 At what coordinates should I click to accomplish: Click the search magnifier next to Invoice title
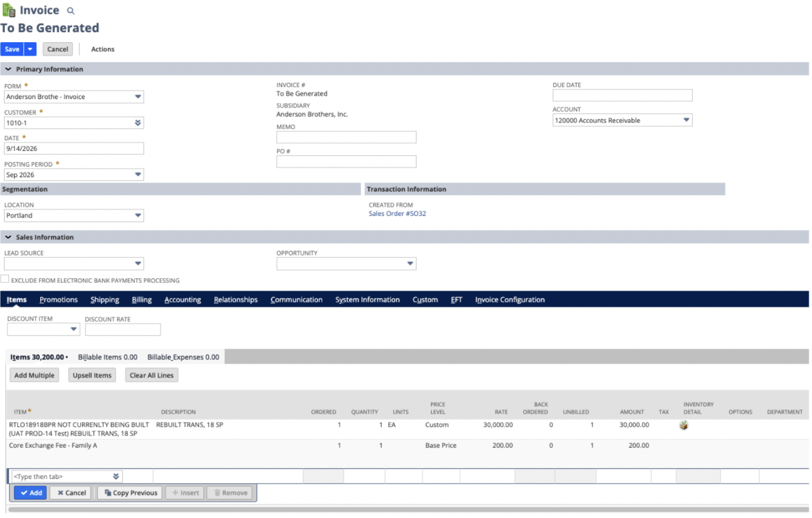[x=71, y=11]
